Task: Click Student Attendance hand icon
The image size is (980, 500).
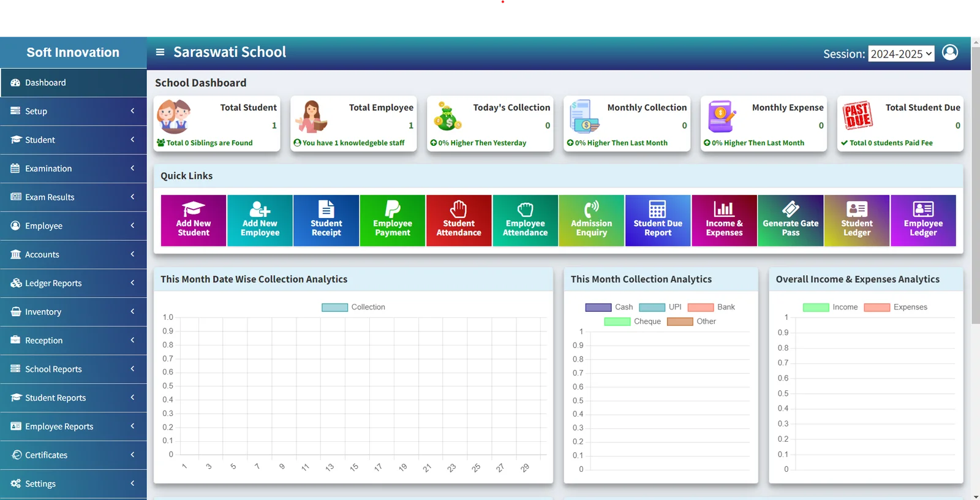Action: point(459,209)
